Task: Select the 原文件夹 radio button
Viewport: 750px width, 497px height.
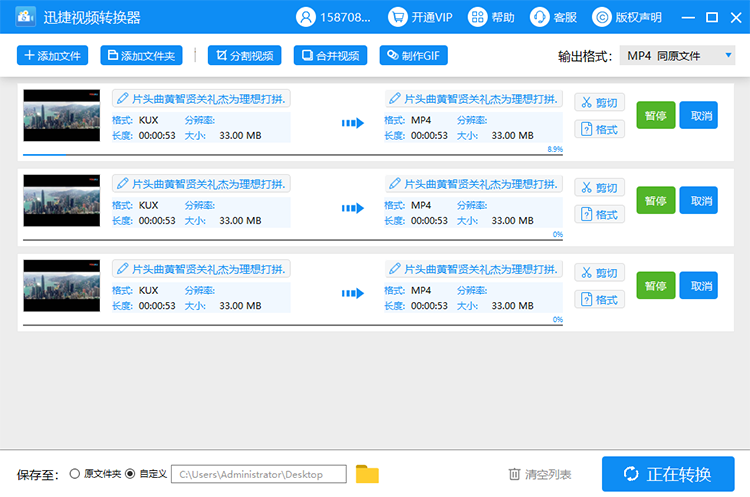Action: pos(75,474)
